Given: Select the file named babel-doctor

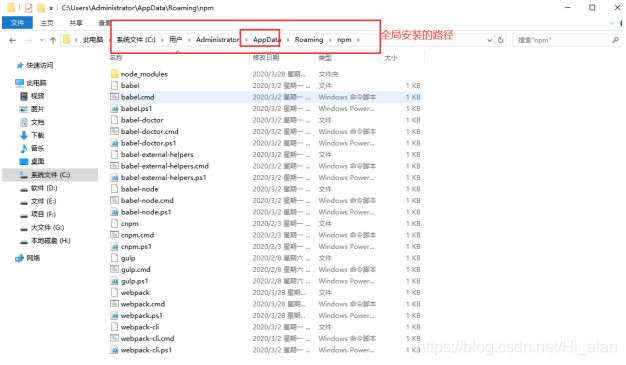Looking at the screenshot, I should pyautogui.click(x=142, y=120).
